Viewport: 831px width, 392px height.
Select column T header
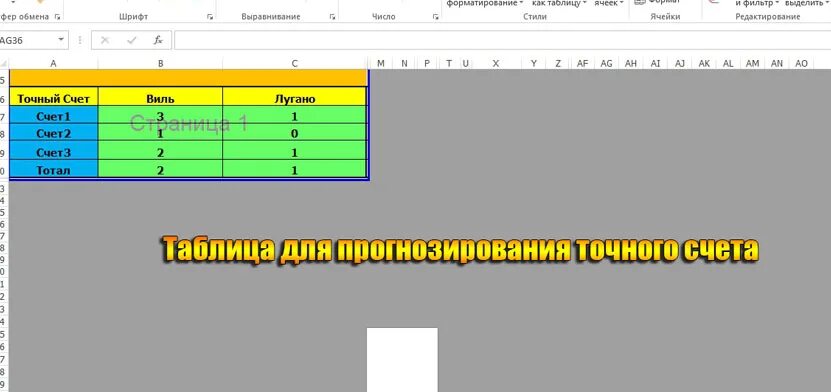coord(449,64)
